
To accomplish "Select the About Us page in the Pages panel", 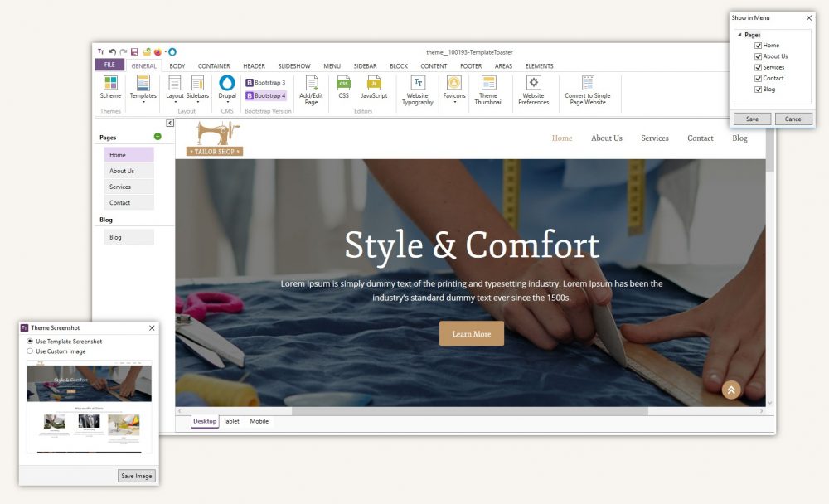I will click(x=127, y=170).
